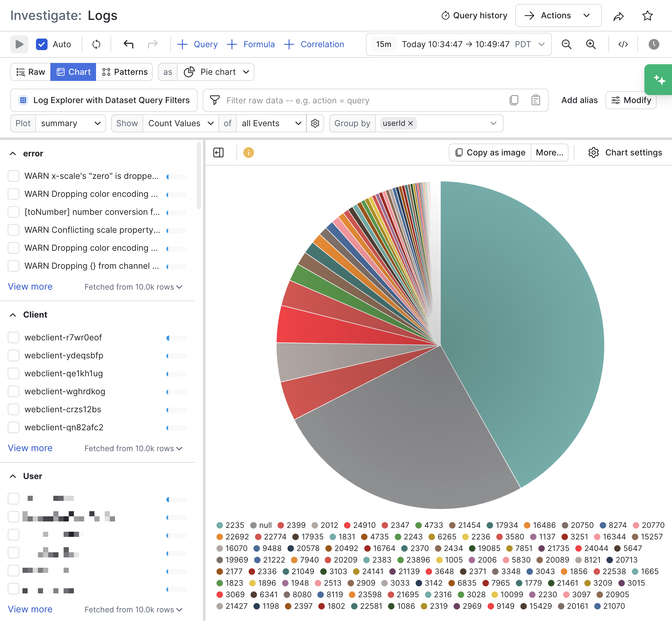This screenshot has height=621, width=672.
Task: Switch to the Chart tab
Action: click(73, 72)
